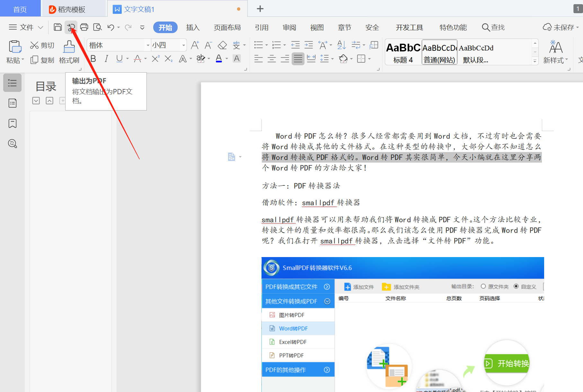Open the bookmark sidebar icon
Viewport: 583px width, 392px height.
click(x=13, y=123)
